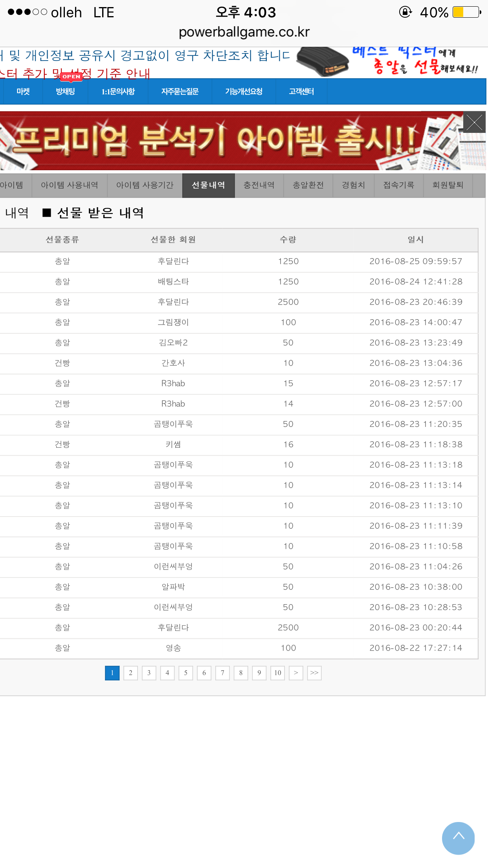The height and width of the screenshot is (868, 488).
Task: Switch to the 경험치 tab
Action: pos(353,185)
